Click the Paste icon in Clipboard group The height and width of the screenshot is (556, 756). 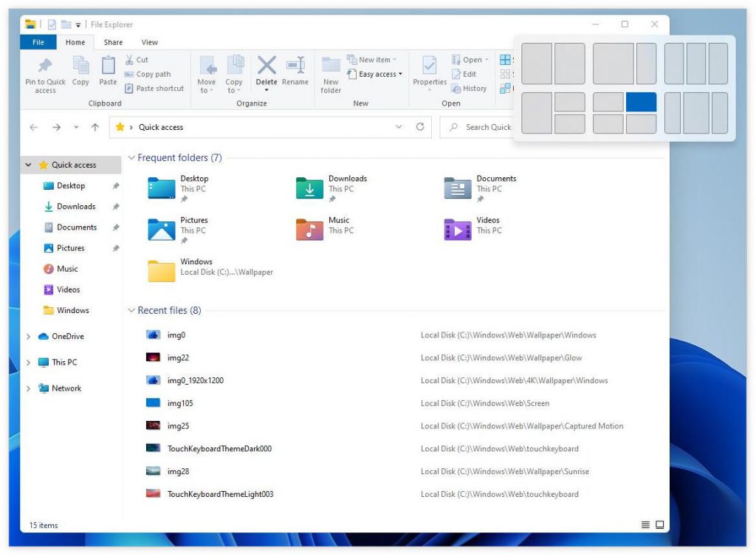coord(108,66)
